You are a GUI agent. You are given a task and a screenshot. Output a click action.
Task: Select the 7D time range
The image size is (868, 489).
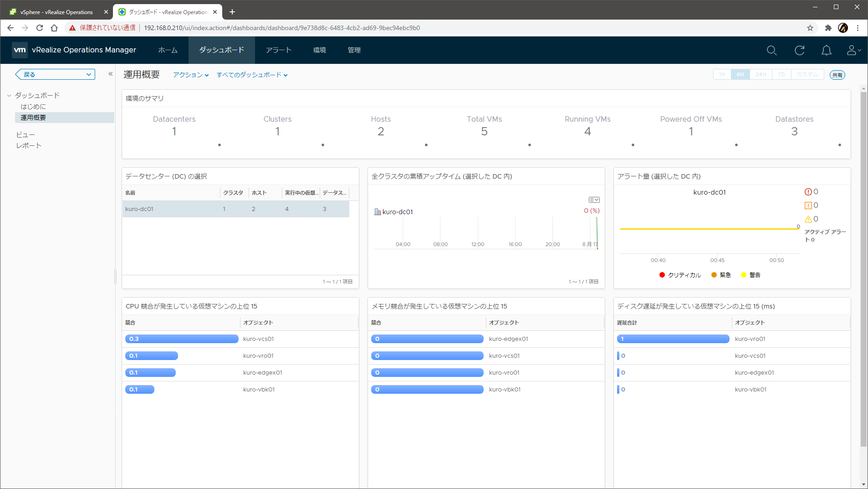point(781,74)
